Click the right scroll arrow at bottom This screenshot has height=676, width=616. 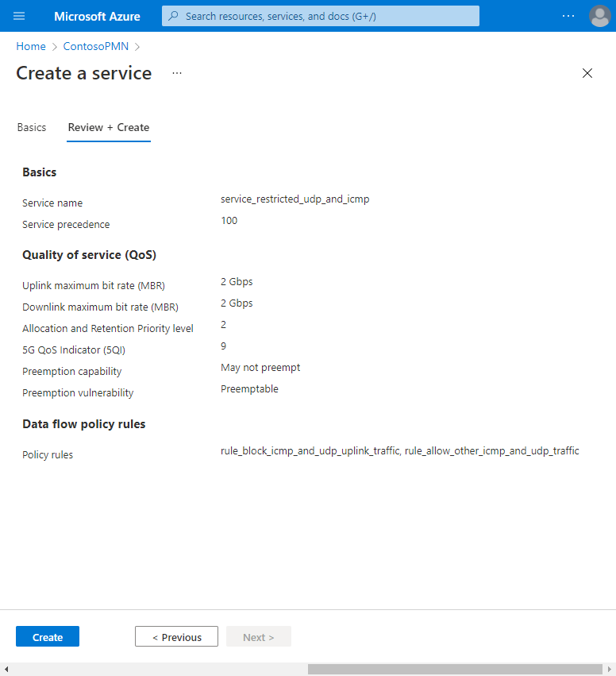point(610,668)
